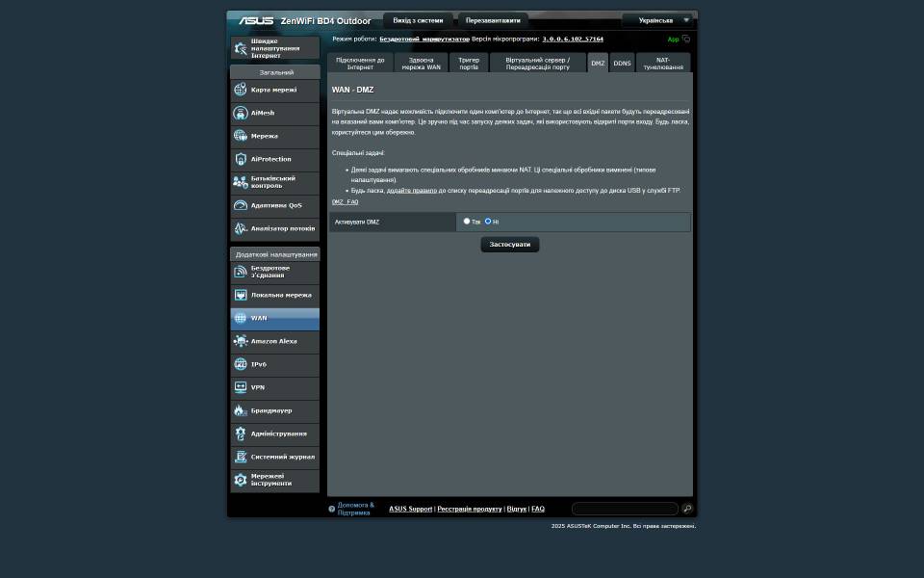The width and height of the screenshot is (924, 578).
Task: Click the App icon in header
Action: pyautogui.click(x=685, y=39)
